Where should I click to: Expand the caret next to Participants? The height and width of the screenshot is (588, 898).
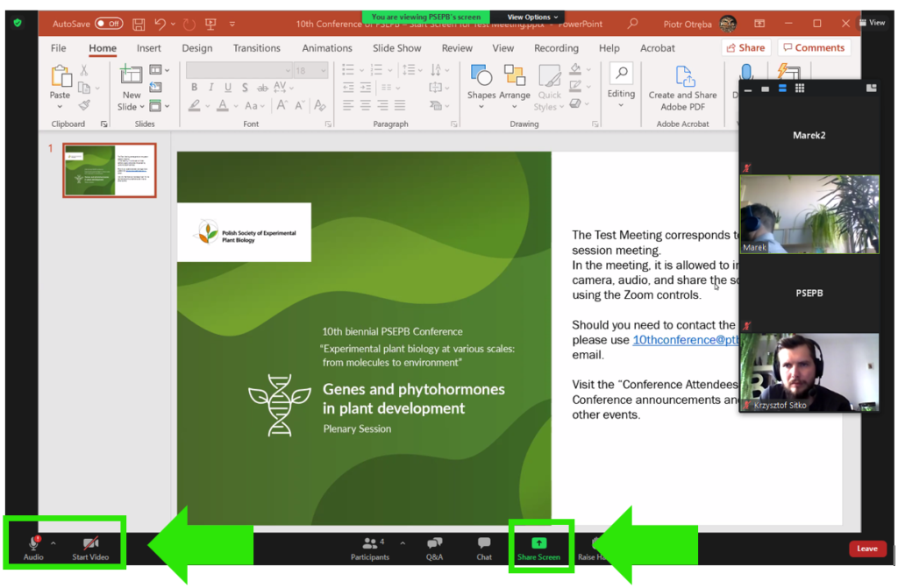pyautogui.click(x=403, y=542)
